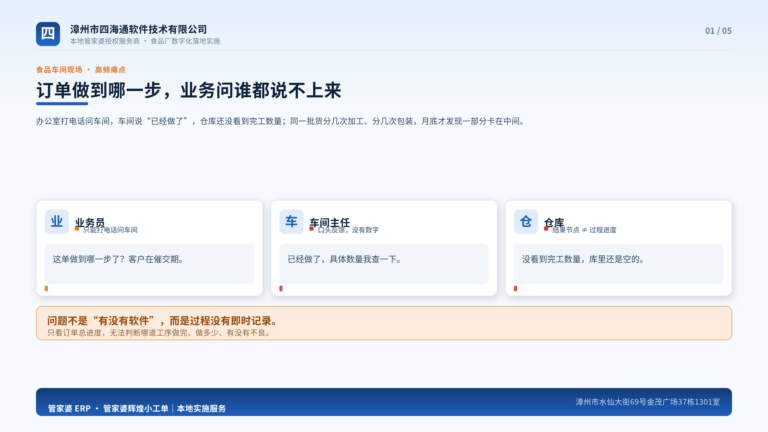Click the page counter 01 / 05

click(x=718, y=31)
